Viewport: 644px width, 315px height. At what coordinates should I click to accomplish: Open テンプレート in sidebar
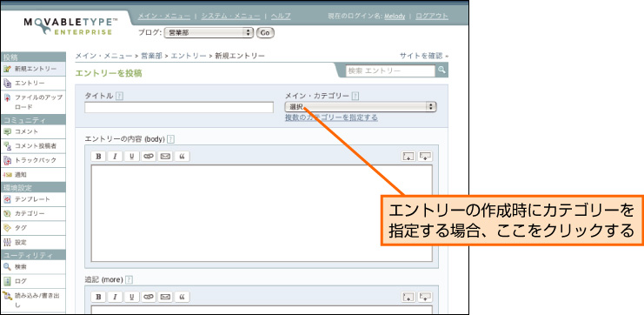[33, 199]
